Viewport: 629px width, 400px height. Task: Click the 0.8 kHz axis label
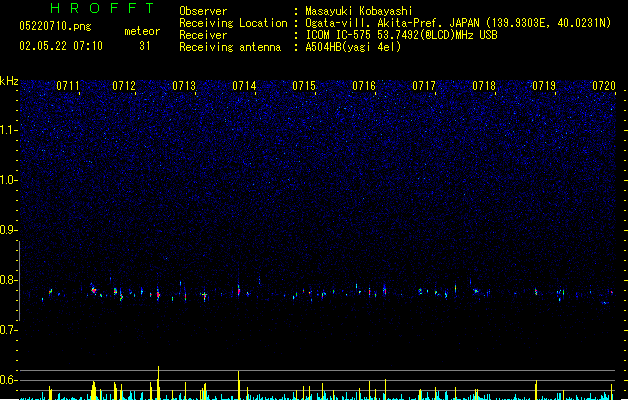pyautogui.click(x=8, y=280)
